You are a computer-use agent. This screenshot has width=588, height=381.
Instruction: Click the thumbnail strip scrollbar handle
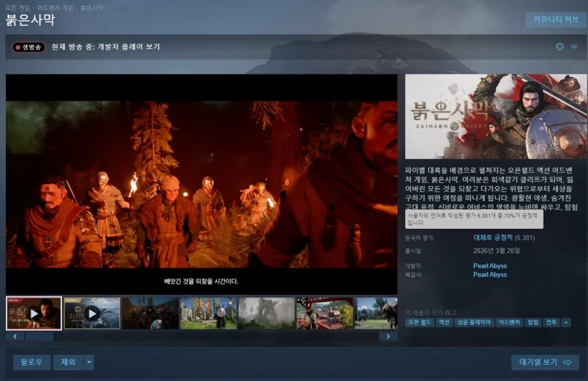[39, 336]
